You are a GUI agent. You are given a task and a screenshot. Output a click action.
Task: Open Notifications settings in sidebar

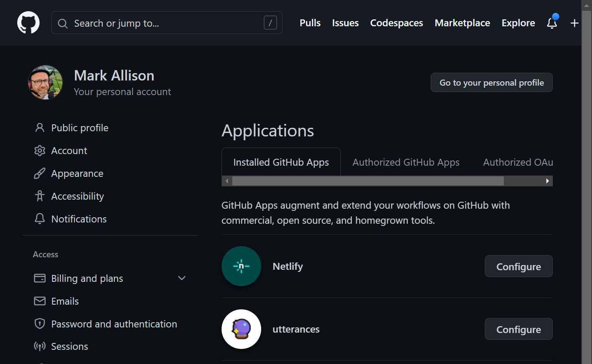(79, 219)
